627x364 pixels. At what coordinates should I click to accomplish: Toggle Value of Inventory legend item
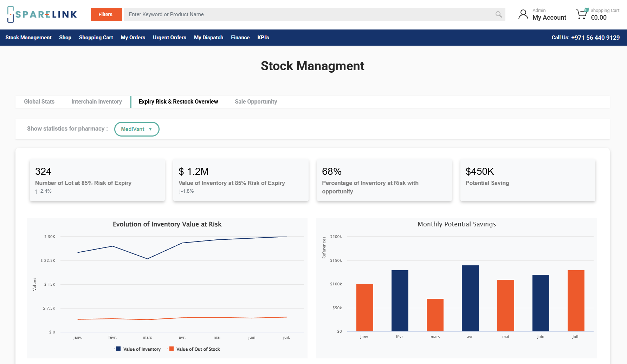(x=138, y=349)
